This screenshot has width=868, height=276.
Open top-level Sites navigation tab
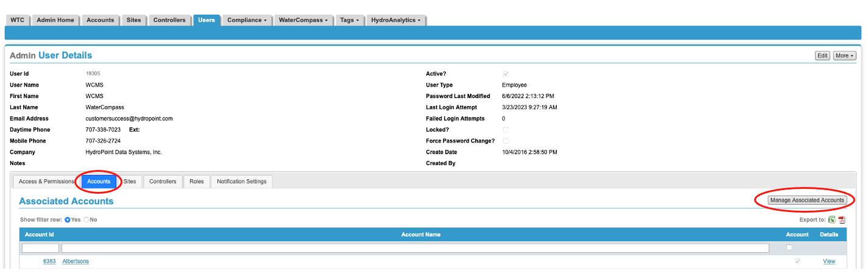click(x=133, y=20)
